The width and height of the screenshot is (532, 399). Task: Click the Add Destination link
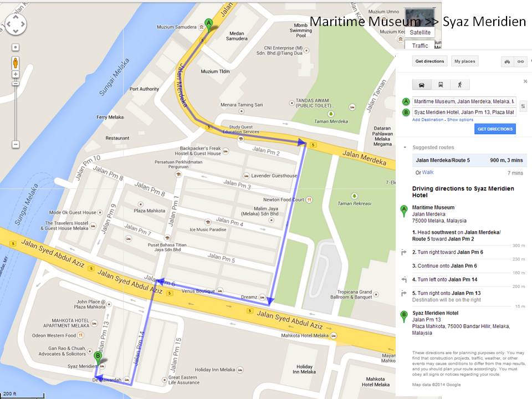tap(428, 120)
